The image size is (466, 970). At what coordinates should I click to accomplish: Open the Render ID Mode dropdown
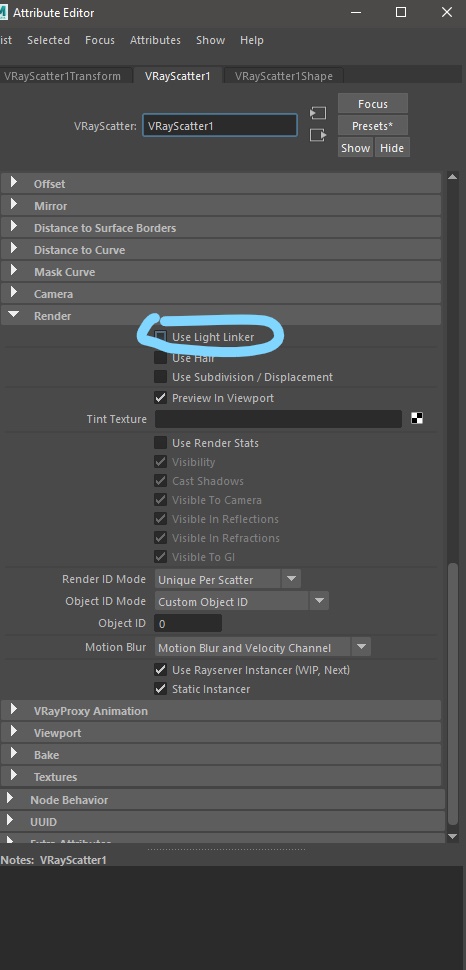click(227, 580)
